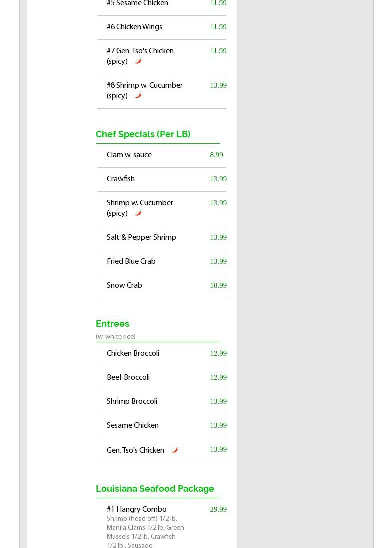Click the chili icon next to Entrees Gen. Tso's Chicken
This screenshot has height=548, width=392.
pyautogui.click(x=175, y=450)
